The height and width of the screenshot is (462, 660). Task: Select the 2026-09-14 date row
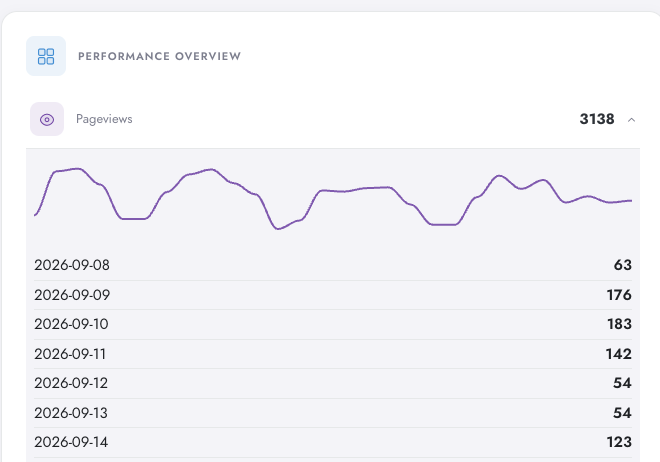click(333, 442)
